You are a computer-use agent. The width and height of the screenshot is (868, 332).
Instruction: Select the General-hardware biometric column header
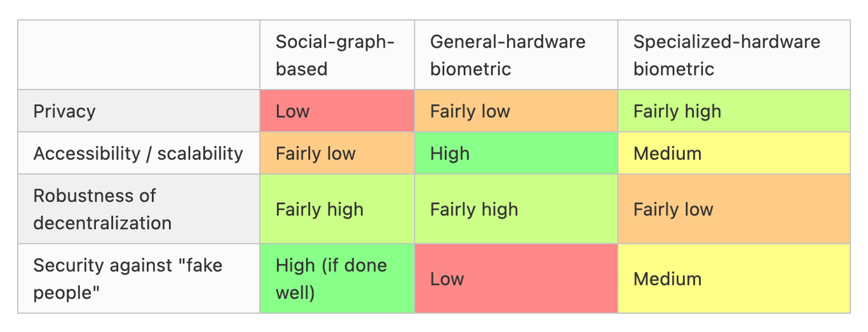pyautogui.click(x=516, y=55)
